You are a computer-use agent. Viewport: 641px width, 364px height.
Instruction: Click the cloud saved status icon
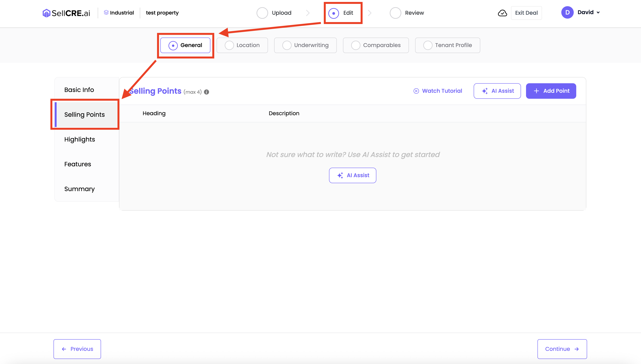coord(502,13)
